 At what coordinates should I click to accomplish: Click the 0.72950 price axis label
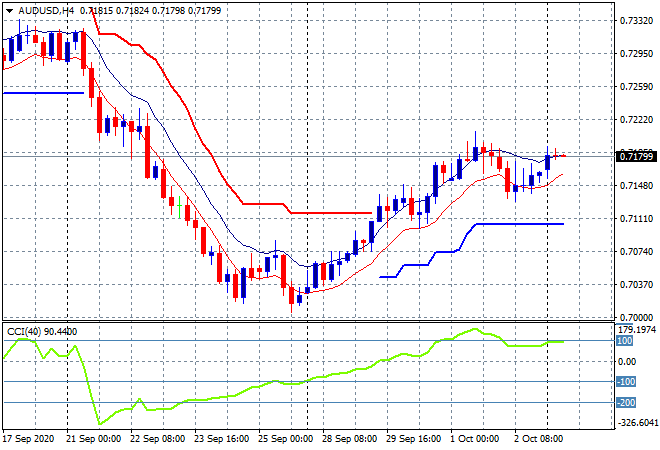[x=636, y=53]
